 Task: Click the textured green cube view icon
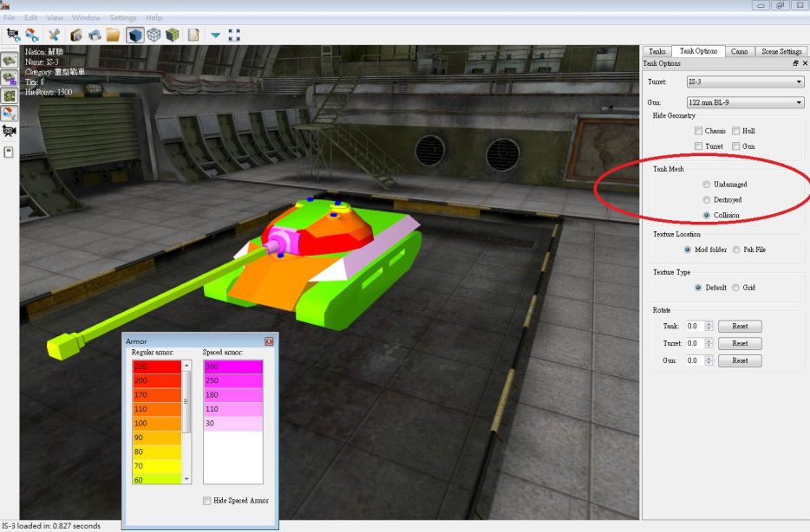(174, 35)
